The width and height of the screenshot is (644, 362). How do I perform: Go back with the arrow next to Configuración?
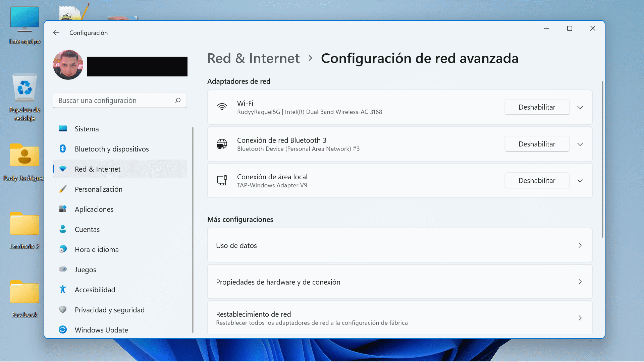coord(56,33)
